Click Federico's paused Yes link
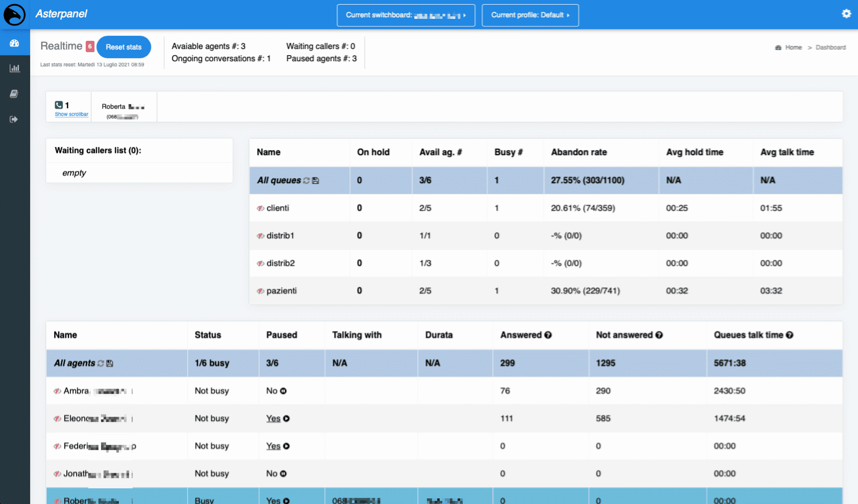Viewport: 858px width, 504px height. coord(273,446)
